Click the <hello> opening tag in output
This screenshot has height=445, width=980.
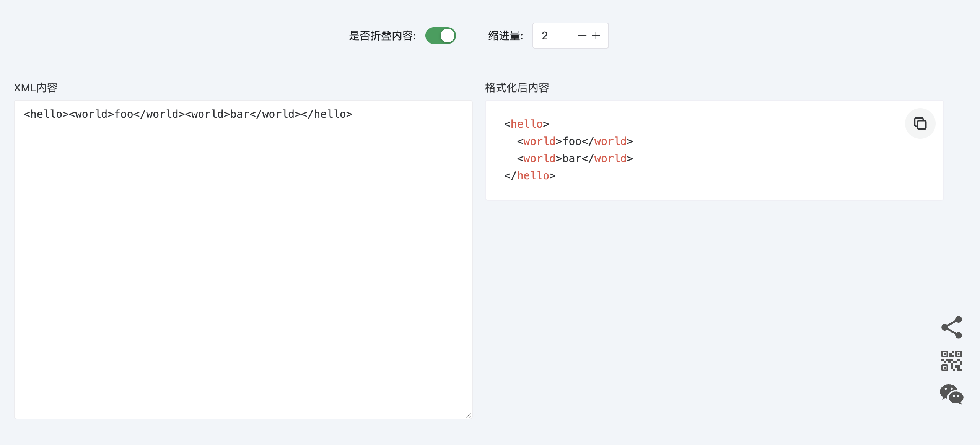526,123
